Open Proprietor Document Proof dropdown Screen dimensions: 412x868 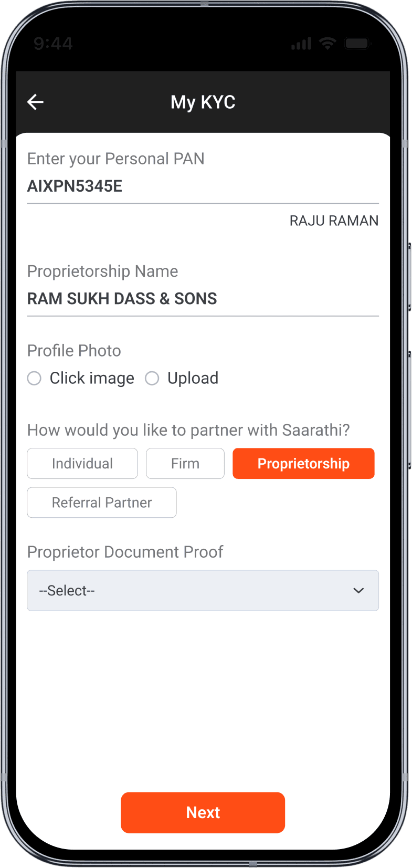pyautogui.click(x=203, y=590)
